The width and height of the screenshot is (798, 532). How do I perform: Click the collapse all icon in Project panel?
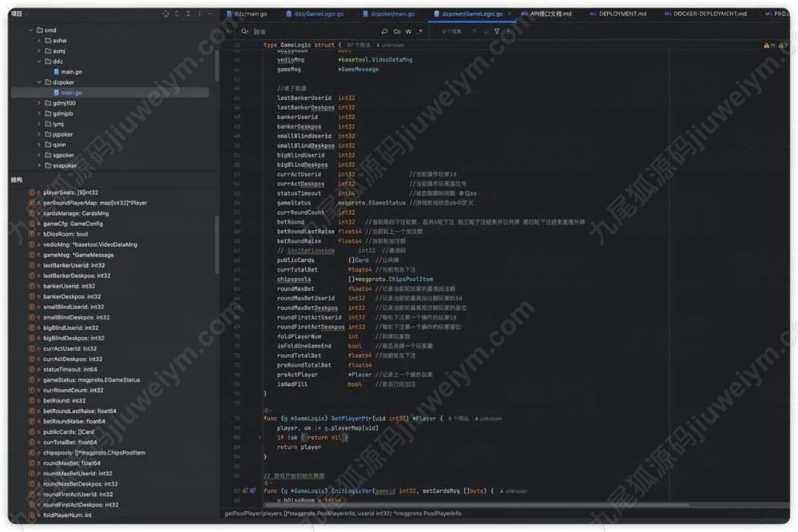(189, 14)
